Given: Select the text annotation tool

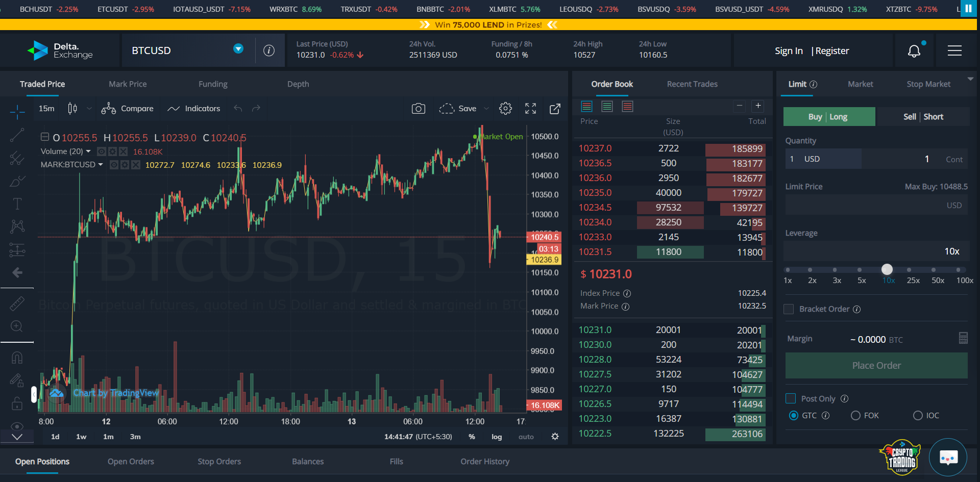Looking at the screenshot, I should point(17,204).
